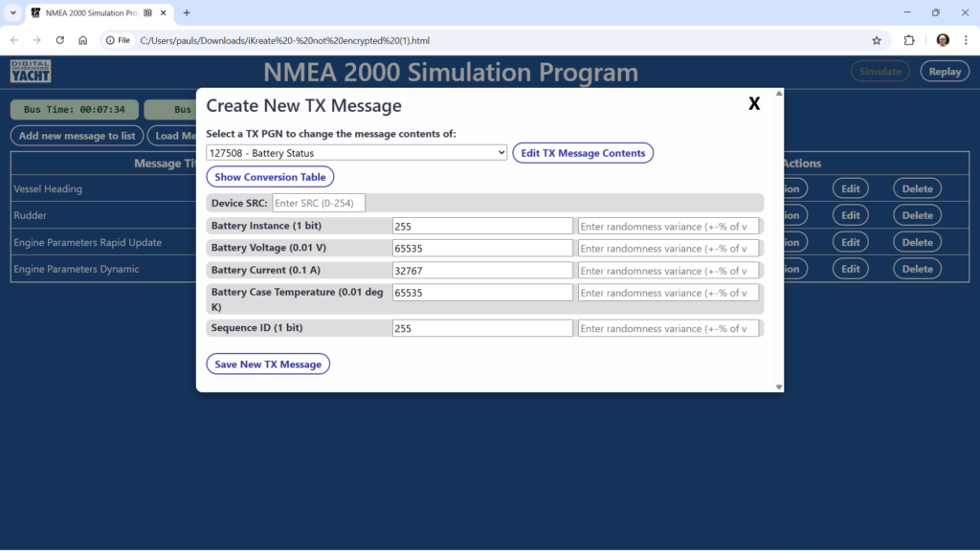Switch to Replay mode
Screen dimensions: 980x551
(x=945, y=72)
